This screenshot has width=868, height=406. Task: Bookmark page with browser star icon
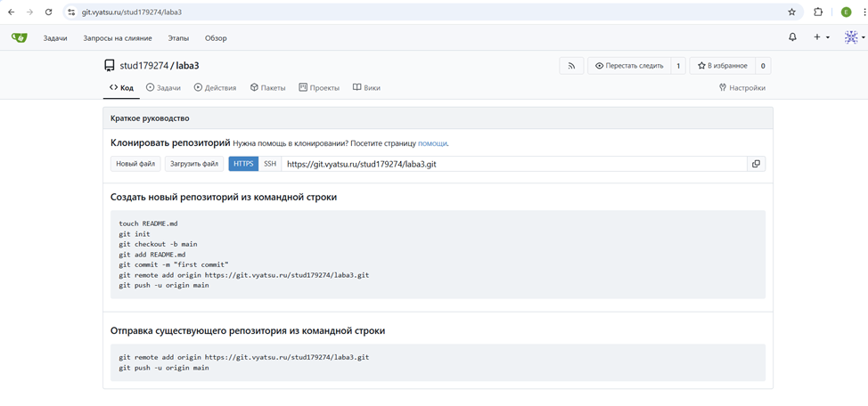[791, 12]
